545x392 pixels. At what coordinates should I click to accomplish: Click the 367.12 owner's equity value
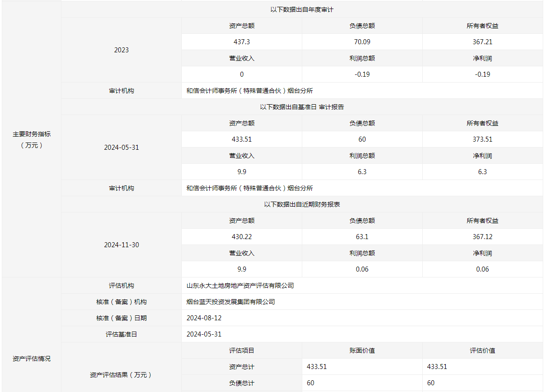482,237
